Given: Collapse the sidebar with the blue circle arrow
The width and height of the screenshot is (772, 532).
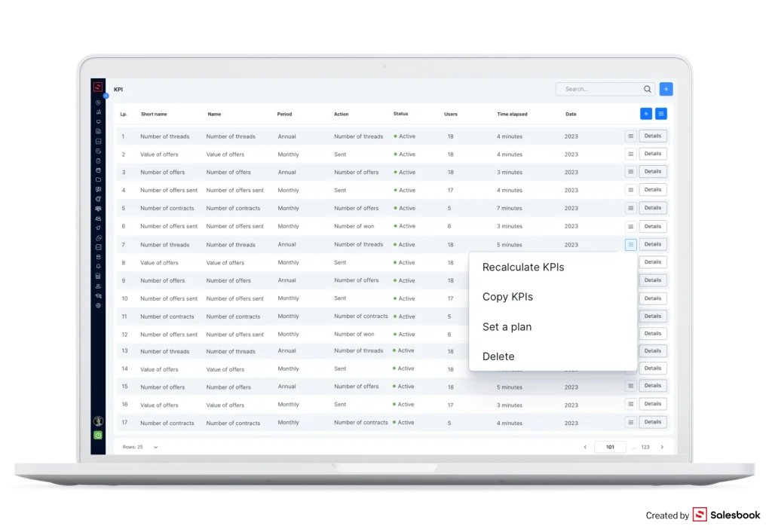Looking at the screenshot, I should click(106, 96).
